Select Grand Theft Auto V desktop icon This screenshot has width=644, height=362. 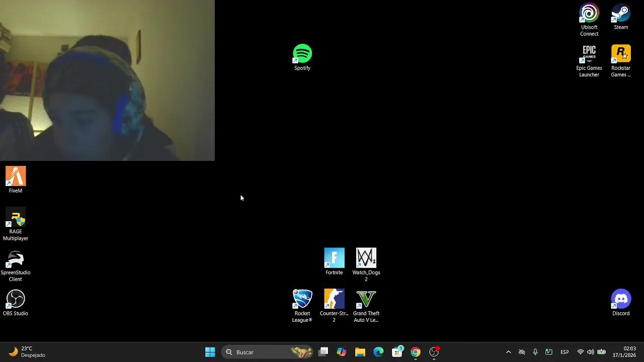point(366,306)
